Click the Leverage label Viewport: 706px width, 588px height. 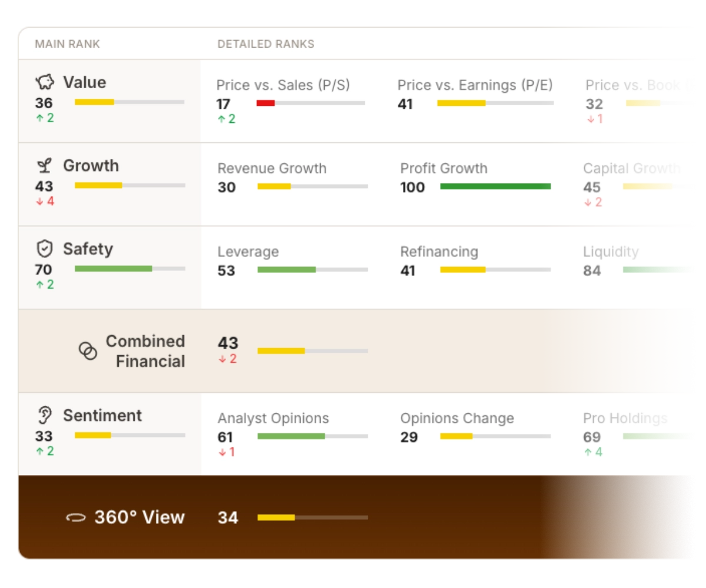click(248, 252)
